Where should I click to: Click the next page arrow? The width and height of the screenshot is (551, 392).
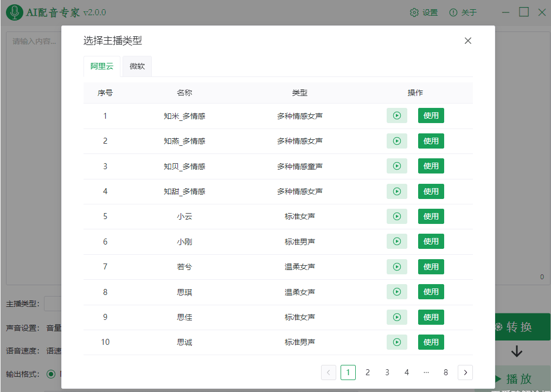click(x=465, y=372)
